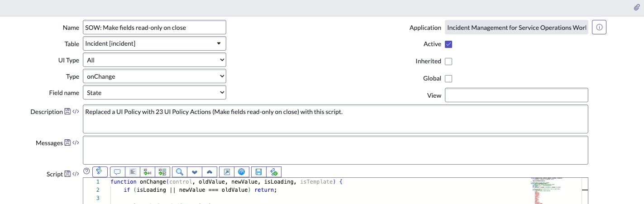The image size is (644, 204).
Task: Click format code icon
Action: [x=133, y=171]
